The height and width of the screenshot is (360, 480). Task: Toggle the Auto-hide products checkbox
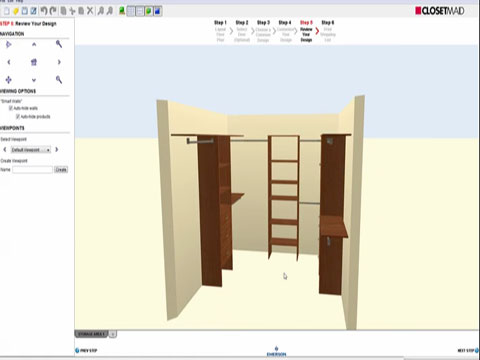point(18,116)
